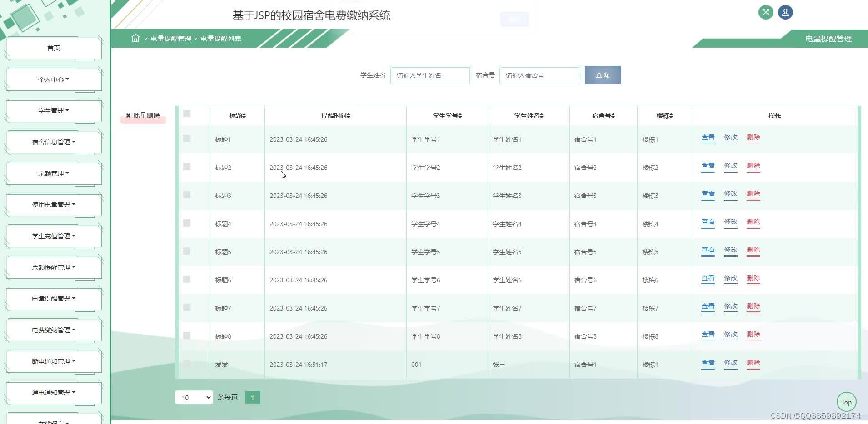The height and width of the screenshot is (424, 868).
Task: Focus the 宿舍号 search field
Action: (x=539, y=75)
